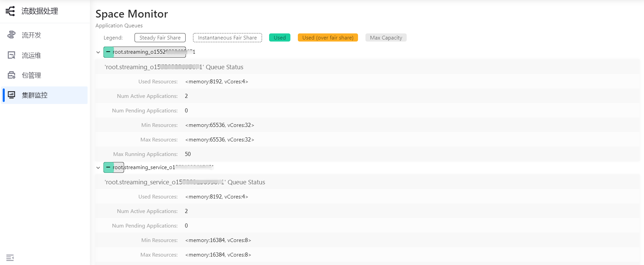Click the 流运维 stream operations icon

[11, 55]
